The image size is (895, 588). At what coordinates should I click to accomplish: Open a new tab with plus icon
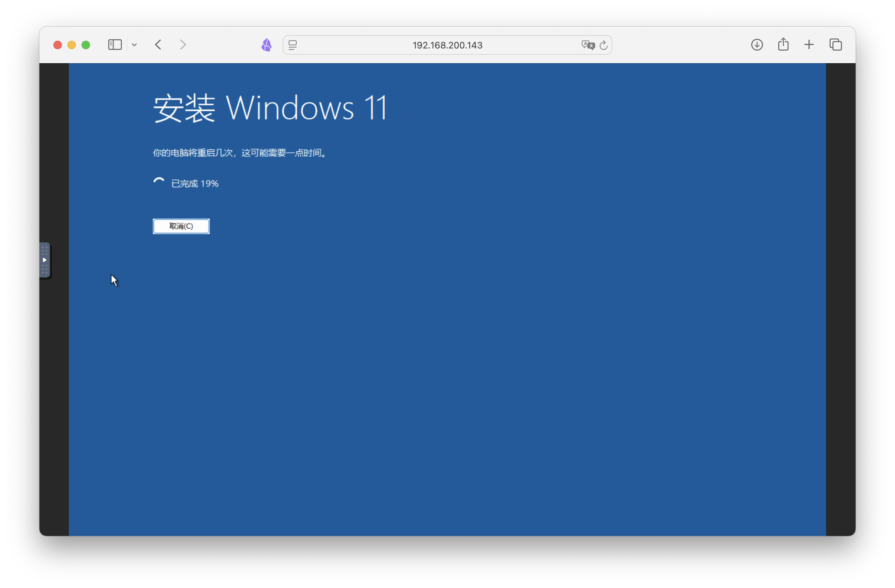click(809, 45)
